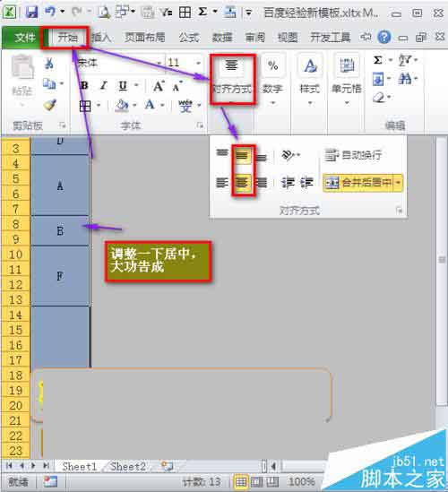This screenshot has height=492, width=448.
Task: Open the alignment dialog launcher in dropdown panel
Action: point(399,211)
